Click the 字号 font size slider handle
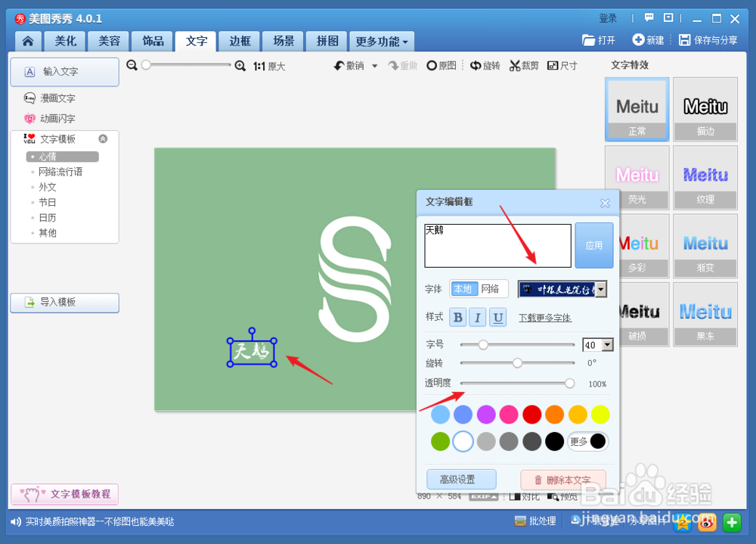Screen dimensions: 756x544 483,345
